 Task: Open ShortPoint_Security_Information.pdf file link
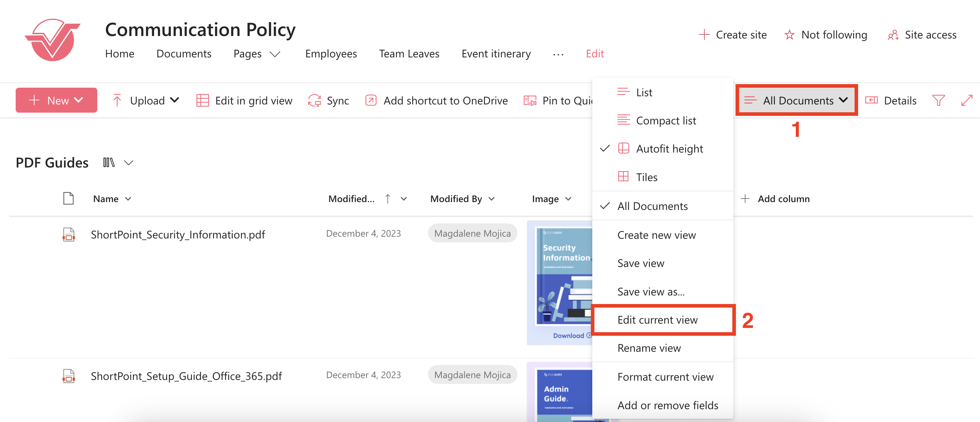point(178,235)
